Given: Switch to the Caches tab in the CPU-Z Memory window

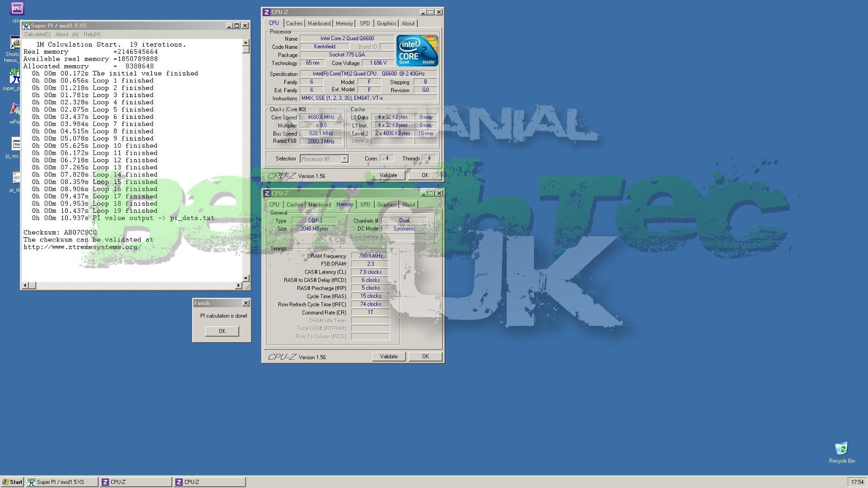Looking at the screenshot, I should (x=295, y=205).
